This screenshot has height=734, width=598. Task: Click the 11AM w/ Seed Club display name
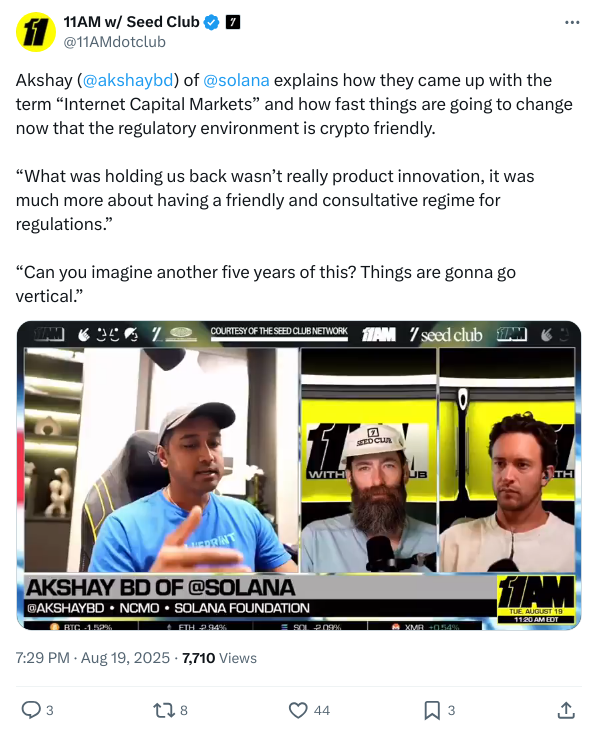pyautogui.click(x=132, y=22)
